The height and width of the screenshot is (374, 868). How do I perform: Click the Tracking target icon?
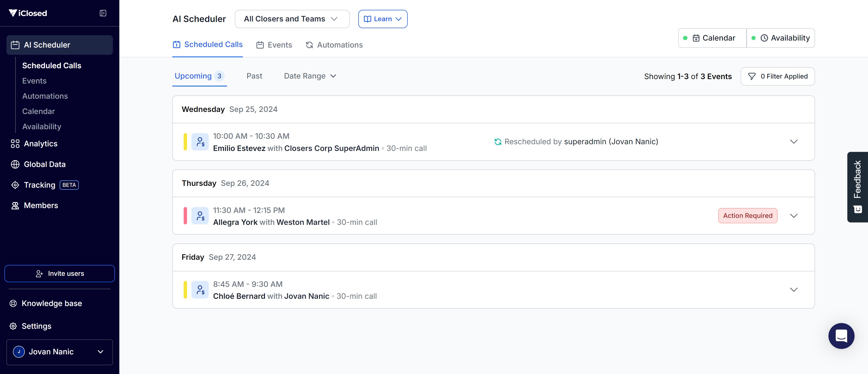(15, 185)
